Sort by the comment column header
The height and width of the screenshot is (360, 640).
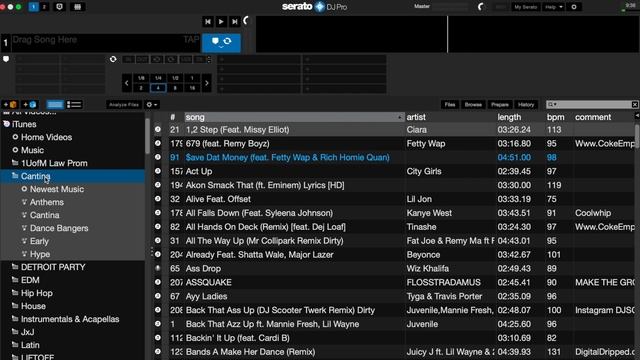coord(604,117)
